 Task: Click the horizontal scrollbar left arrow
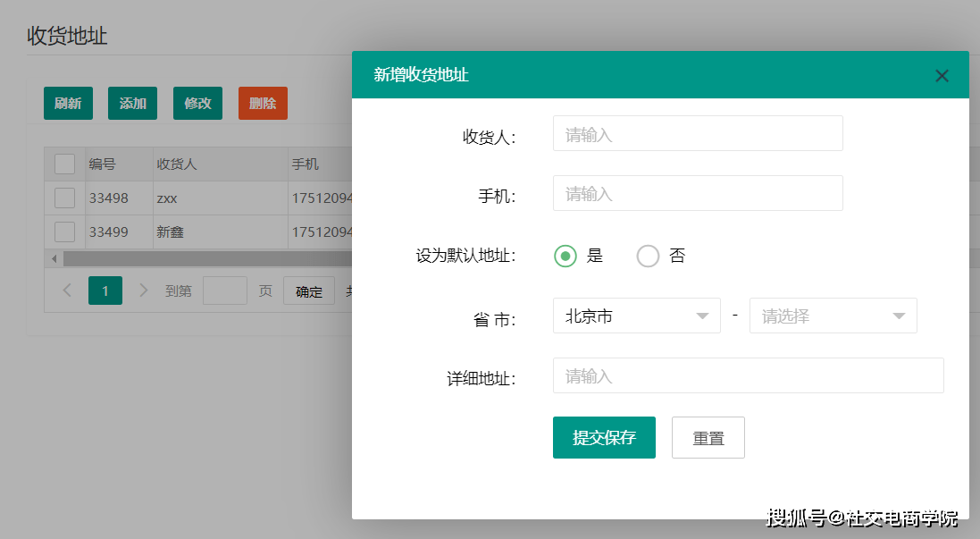click(54, 258)
